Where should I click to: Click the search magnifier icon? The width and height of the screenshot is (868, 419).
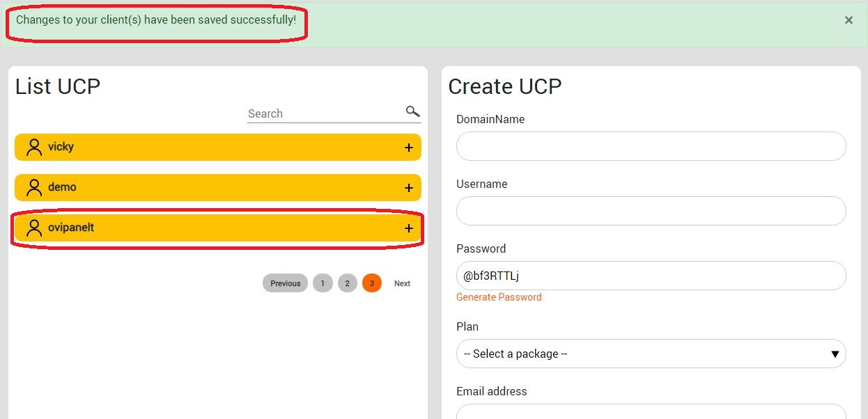click(413, 111)
